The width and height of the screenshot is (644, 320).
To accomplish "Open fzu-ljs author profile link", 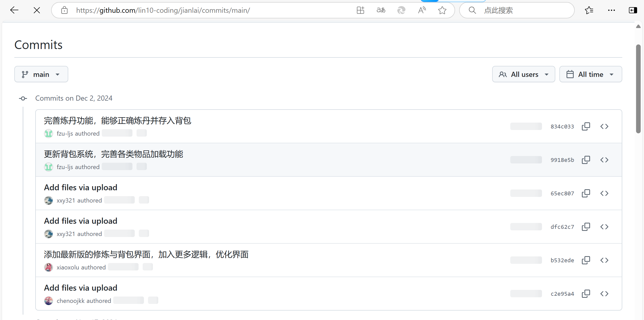I will [65, 134].
